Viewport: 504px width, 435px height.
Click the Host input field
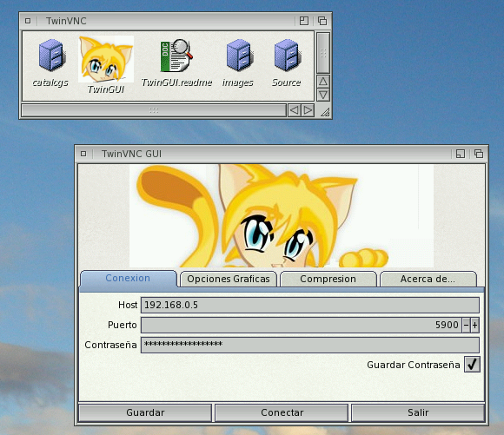point(310,305)
